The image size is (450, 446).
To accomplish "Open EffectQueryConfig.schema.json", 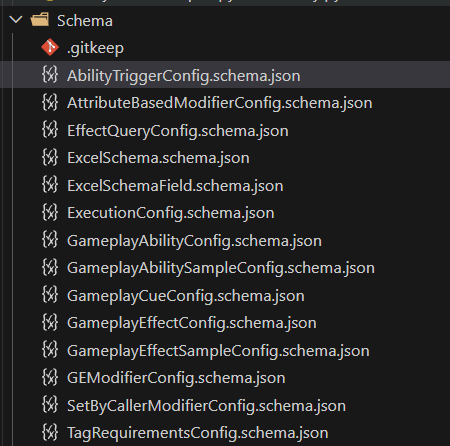I will [x=178, y=131].
